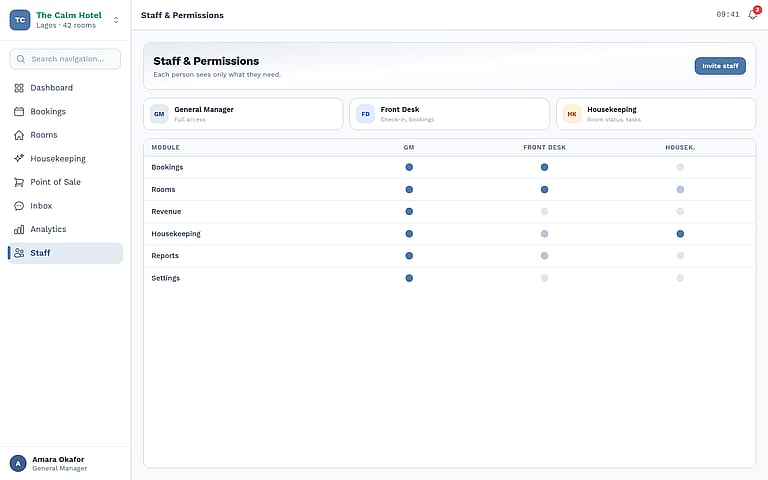The height and width of the screenshot is (480, 768).
Task: Toggle Rooms permission for Front Desk
Action: pos(544,190)
